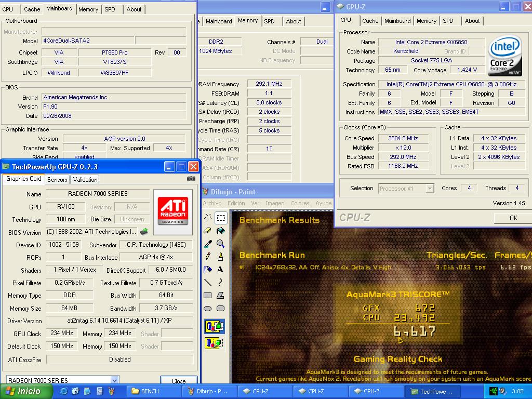Screen dimensions: 532x399
Task: Click the Nvidia-style tray icon in system tray
Action: point(493,391)
